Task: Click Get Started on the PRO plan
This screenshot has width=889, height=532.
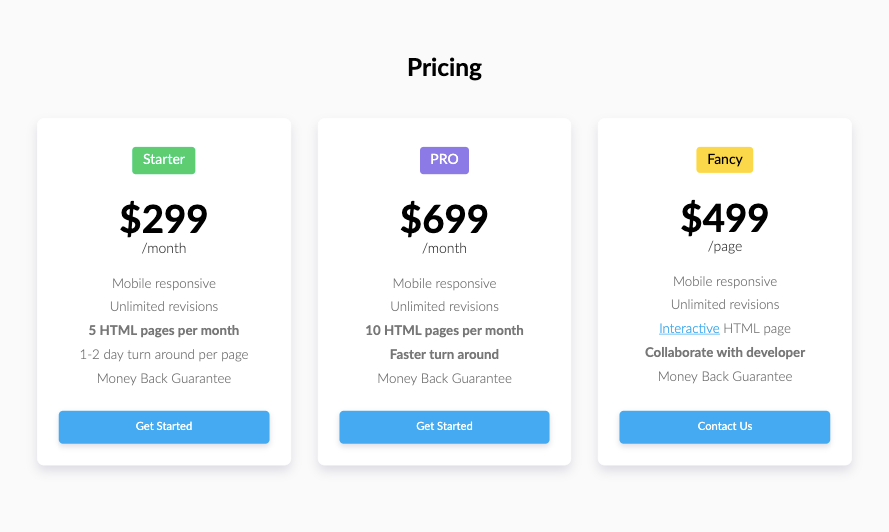Action: click(444, 427)
